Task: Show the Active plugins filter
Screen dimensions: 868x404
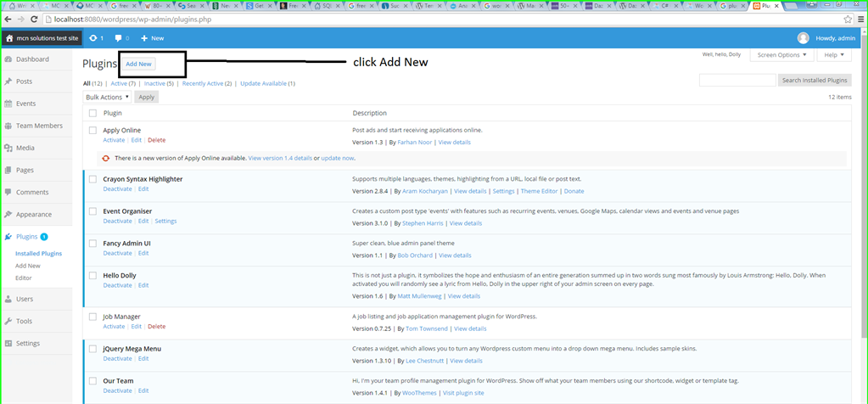Action: [119, 83]
